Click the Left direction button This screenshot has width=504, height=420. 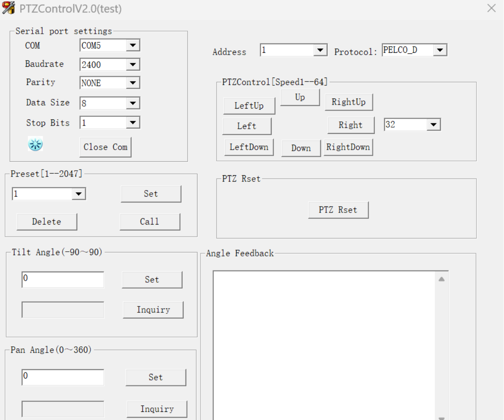click(x=247, y=126)
